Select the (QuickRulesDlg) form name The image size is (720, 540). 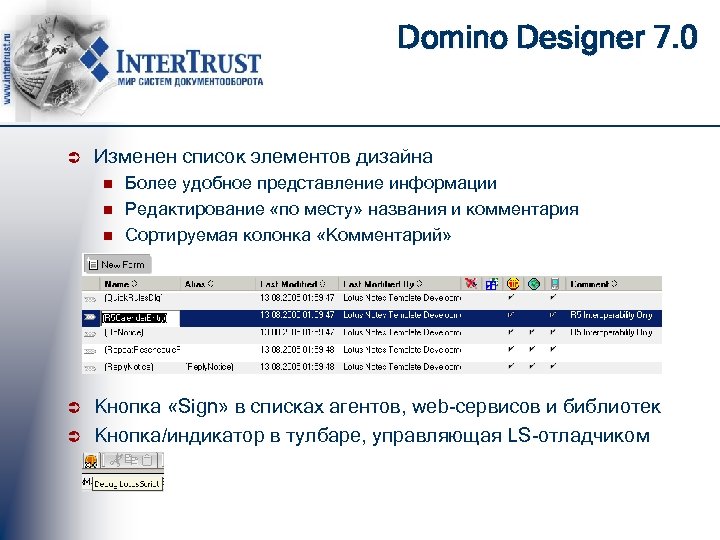pyautogui.click(x=133, y=298)
